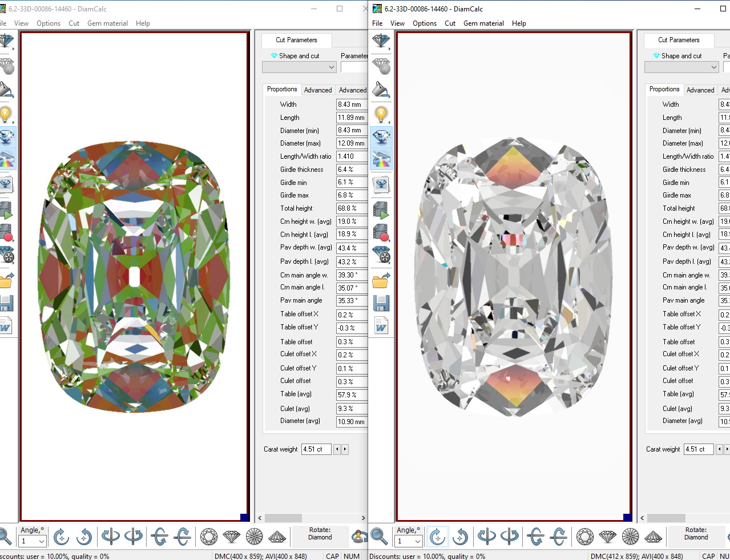Edit Carat weight field in right window
Viewport: 730px width, 560px height.
click(x=699, y=449)
